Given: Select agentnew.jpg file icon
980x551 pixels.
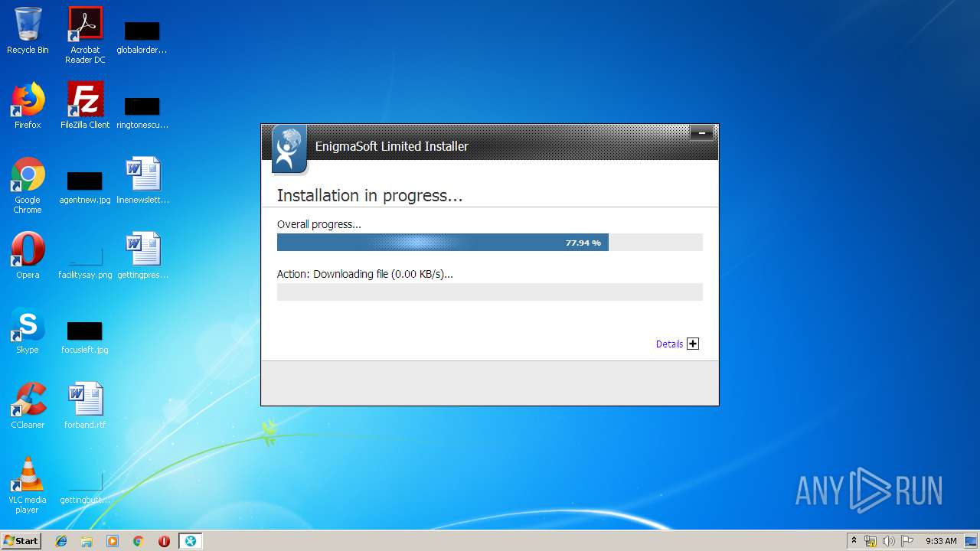Looking at the screenshot, I should pyautogui.click(x=85, y=187).
